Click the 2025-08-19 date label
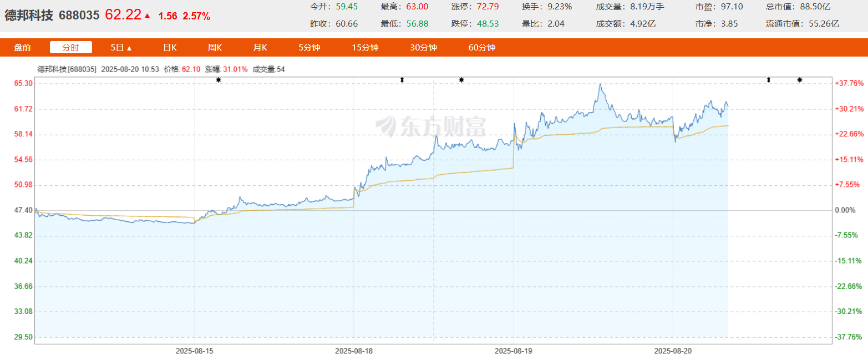This screenshot has width=868, height=355. click(513, 351)
